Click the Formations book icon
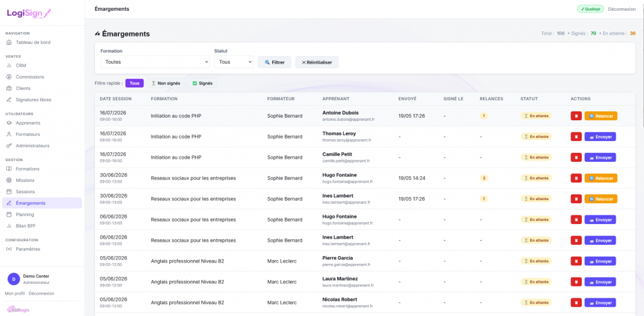This screenshot has height=316, width=644. pyautogui.click(x=9, y=169)
